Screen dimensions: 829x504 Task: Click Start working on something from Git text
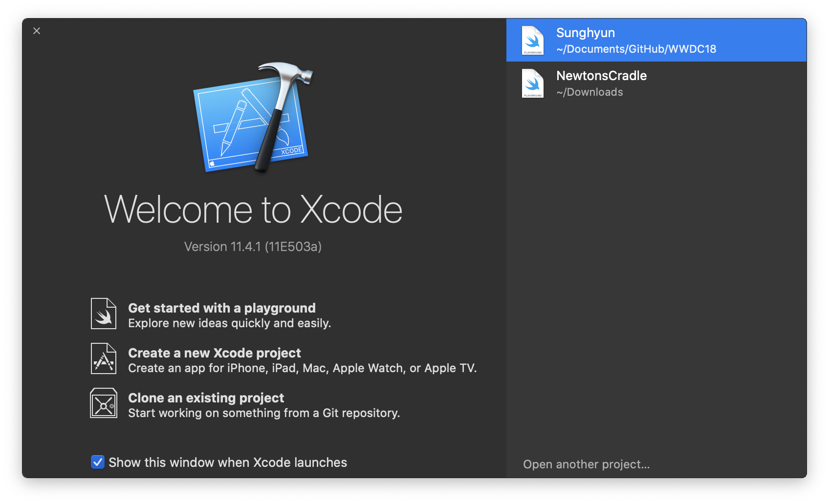[x=264, y=413]
